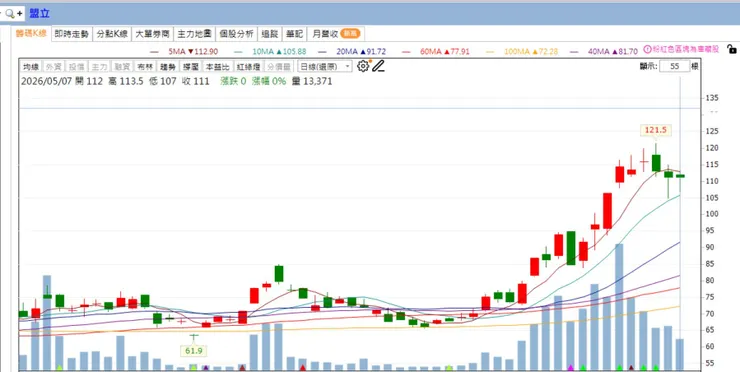Toggle the 外資 indicator button
740x372 pixels.
(53, 67)
